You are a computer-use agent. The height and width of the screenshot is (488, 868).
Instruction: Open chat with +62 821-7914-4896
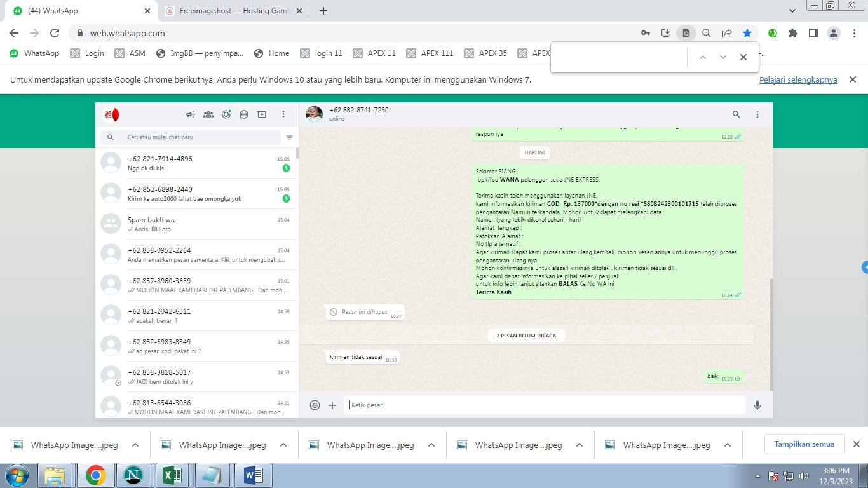coord(196,163)
